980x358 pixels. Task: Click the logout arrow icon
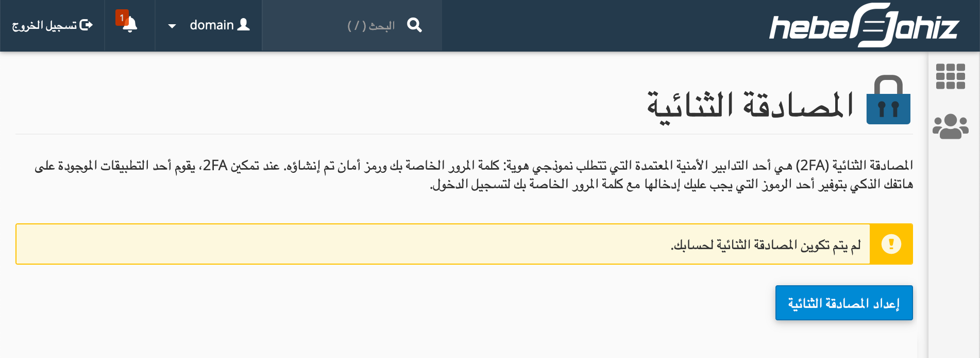pyautogui.click(x=87, y=25)
